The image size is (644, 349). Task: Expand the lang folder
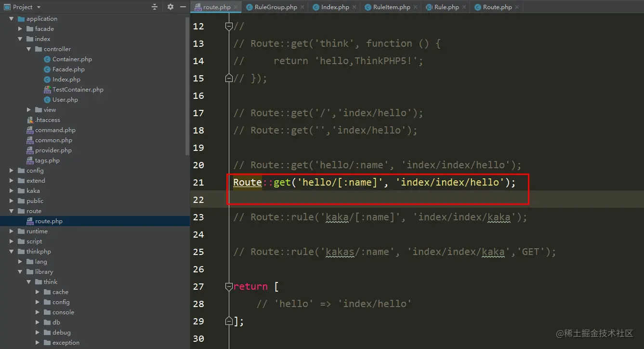tap(20, 262)
